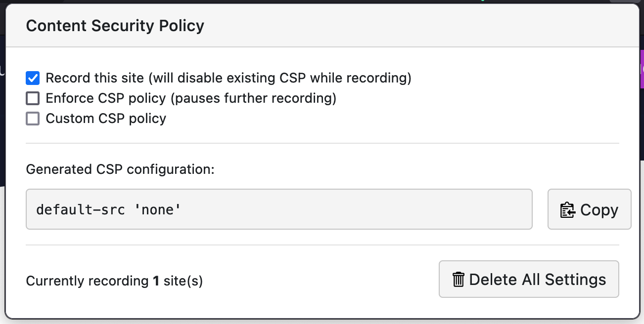Click the "site(s)" text in status line
The width and height of the screenshot is (644, 324).
pyautogui.click(x=183, y=281)
